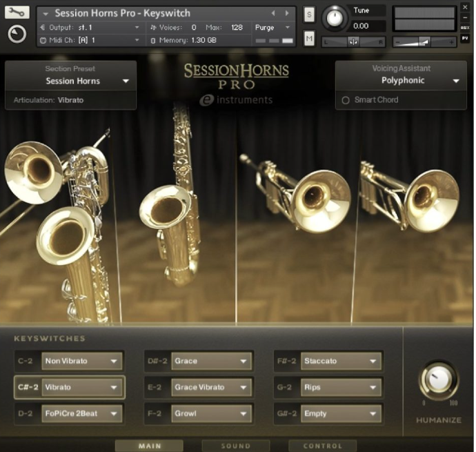Viewport: 476px width, 452px height.
Task: Click the Voices count value 0
Action: pyautogui.click(x=194, y=28)
